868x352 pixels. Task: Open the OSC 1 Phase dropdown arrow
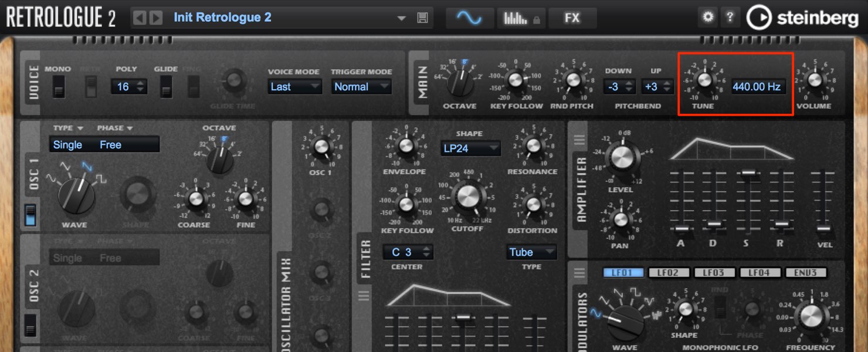pos(130,128)
